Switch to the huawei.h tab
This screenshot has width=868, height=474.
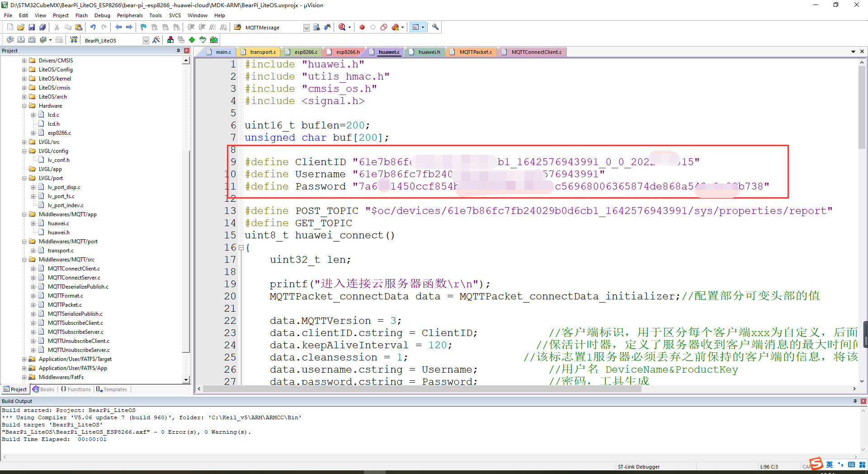425,52
